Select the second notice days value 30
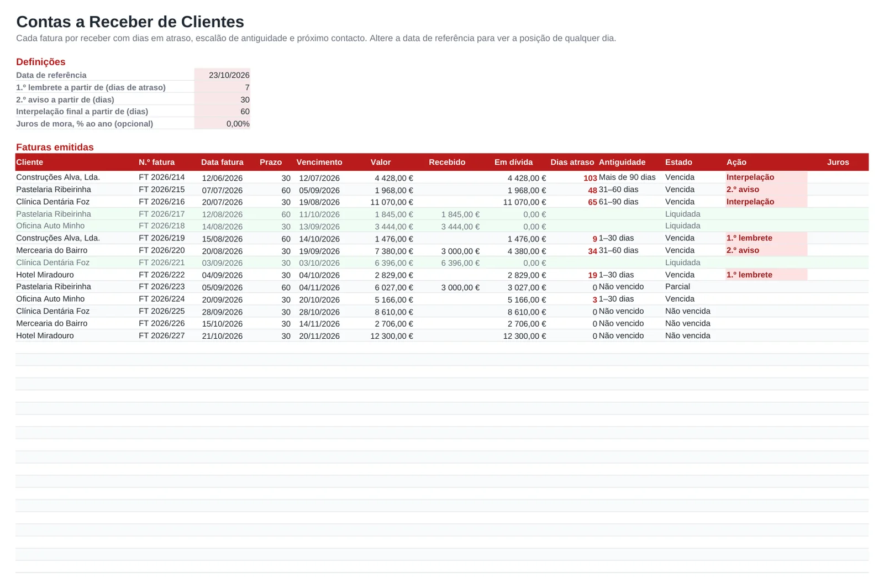 pos(222,99)
